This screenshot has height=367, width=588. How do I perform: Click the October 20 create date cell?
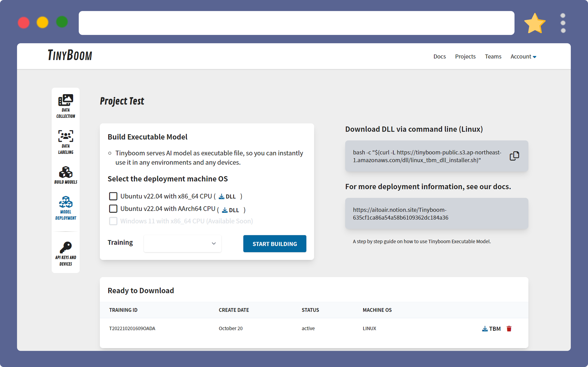pos(231,328)
